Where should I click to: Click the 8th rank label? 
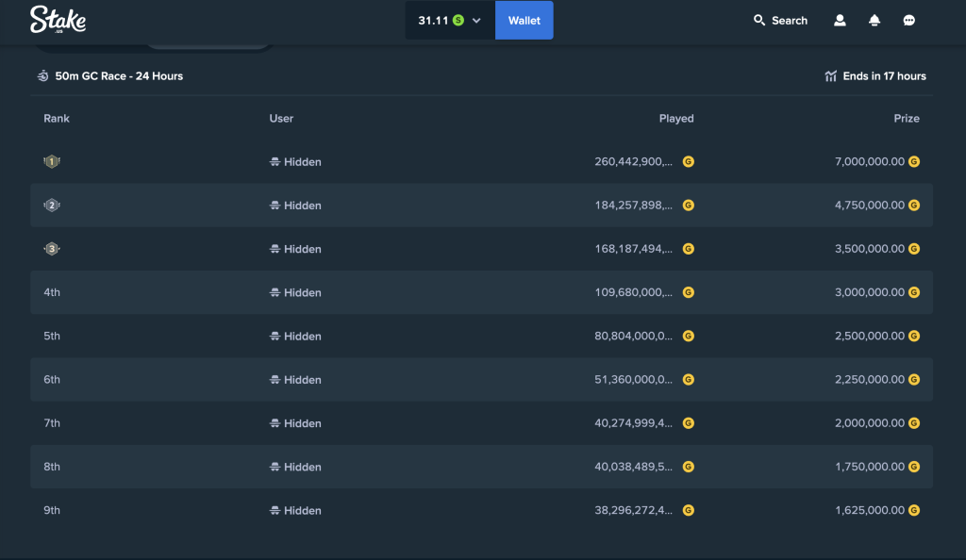pyautogui.click(x=52, y=467)
